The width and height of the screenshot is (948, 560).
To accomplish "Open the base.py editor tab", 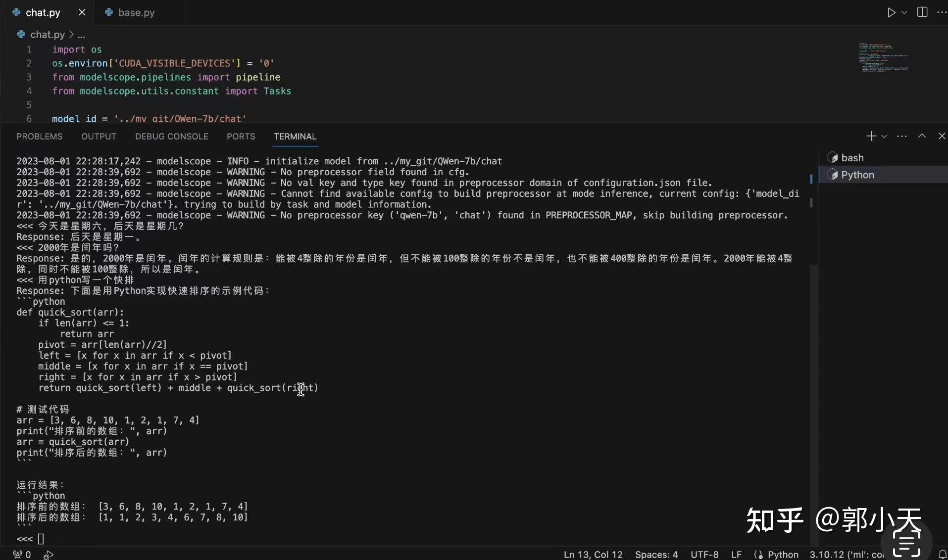I will point(136,13).
